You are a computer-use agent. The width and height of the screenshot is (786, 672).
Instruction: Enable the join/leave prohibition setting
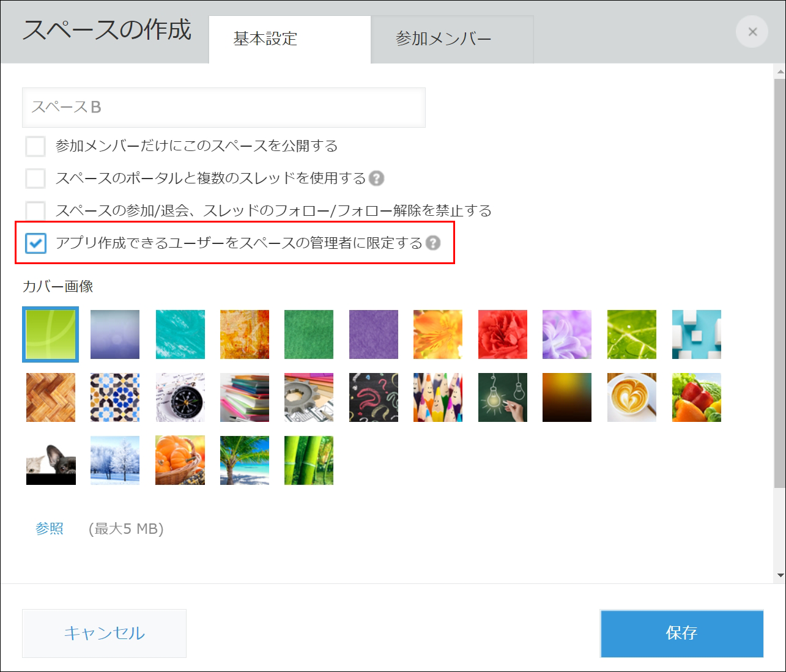click(x=35, y=210)
